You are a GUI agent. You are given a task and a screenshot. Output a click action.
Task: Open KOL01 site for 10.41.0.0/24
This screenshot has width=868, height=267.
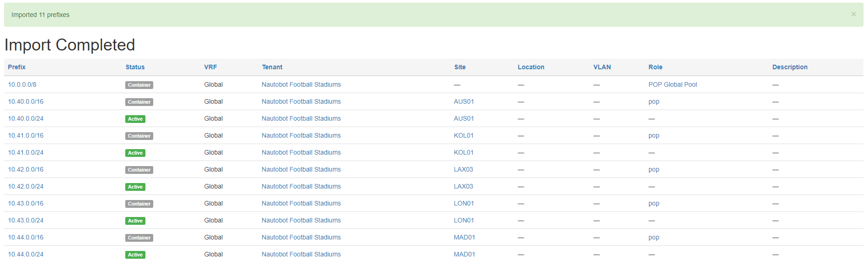tap(463, 152)
